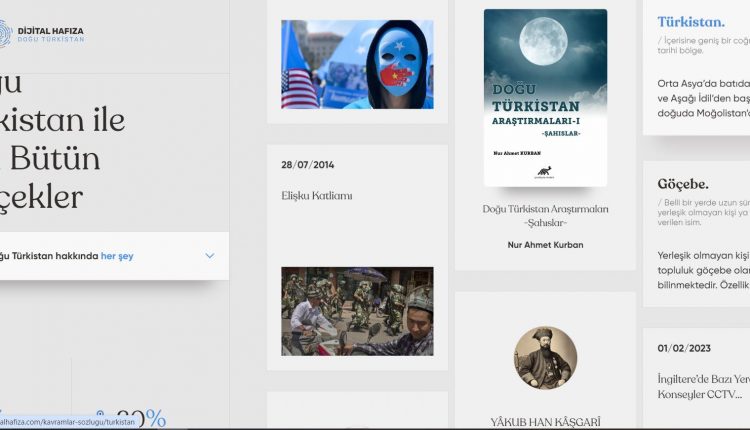Click the Dijital Hafıza logo icon
Image resolution: width=750 pixels, height=430 pixels.
click(x=7, y=35)
